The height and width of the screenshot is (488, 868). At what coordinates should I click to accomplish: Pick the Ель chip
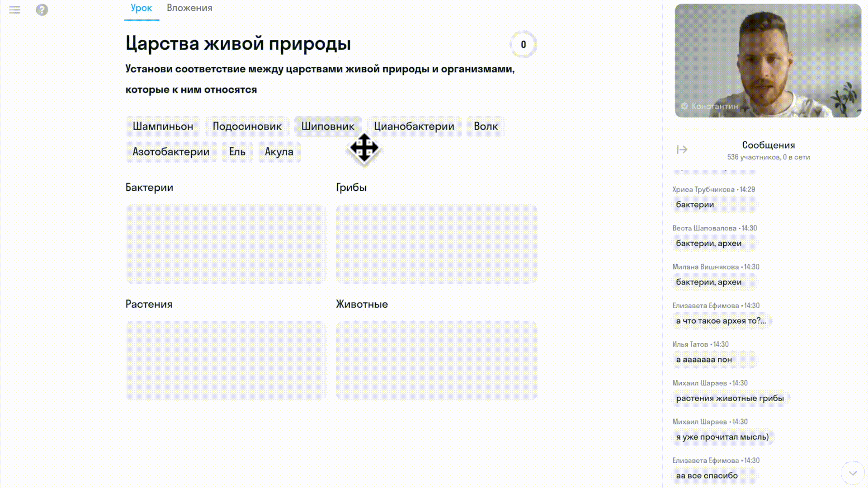(x=237, y=152)
